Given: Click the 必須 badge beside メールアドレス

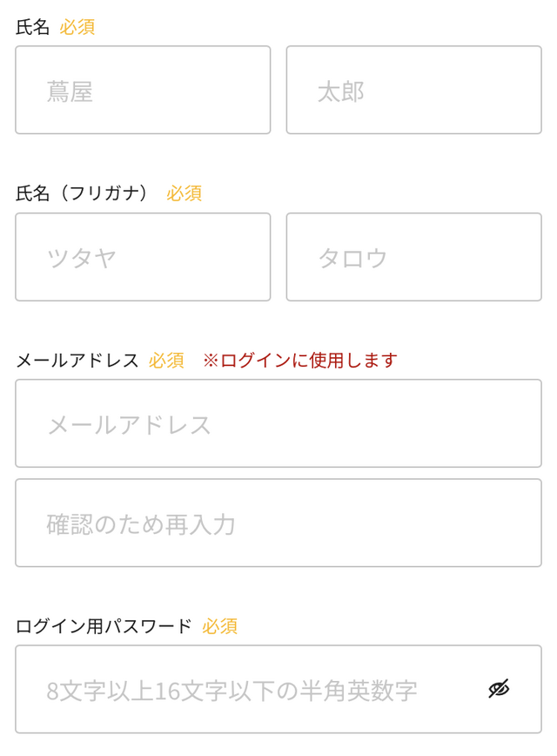Looking at the screenshot, I should (166, 361).
